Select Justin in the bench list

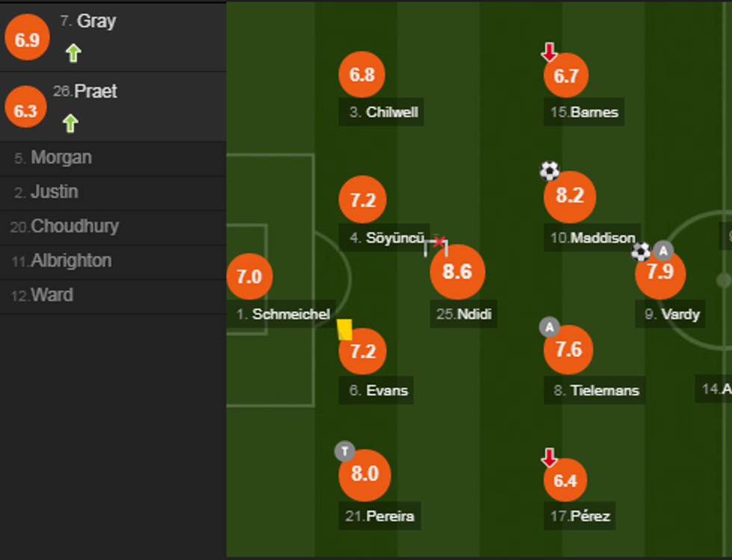tap(54, 193)
